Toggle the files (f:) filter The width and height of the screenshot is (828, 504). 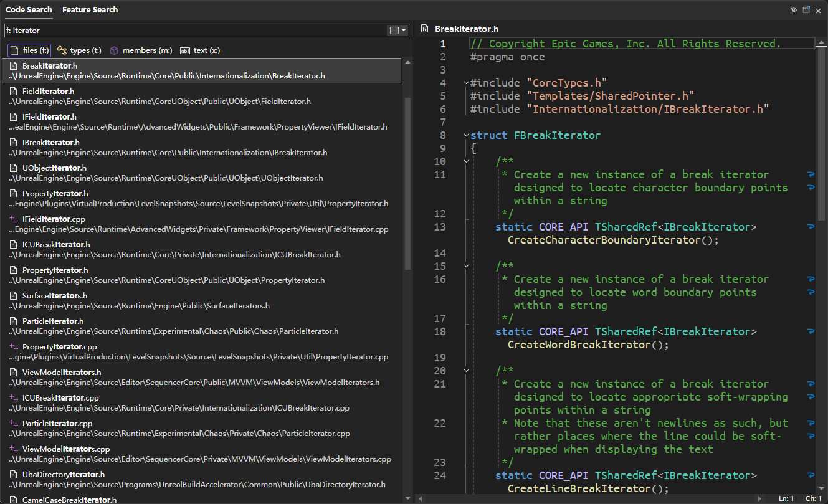pyautogui.click(x=29, y=50)
